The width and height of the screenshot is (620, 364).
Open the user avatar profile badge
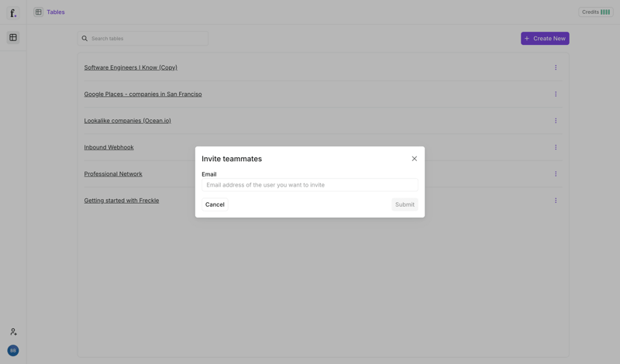click(13, 351)
